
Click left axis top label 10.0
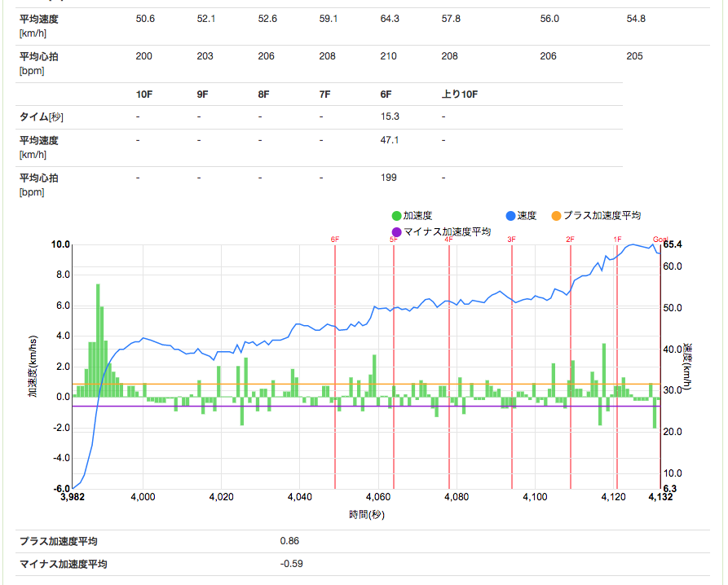(x=60, y=244)
